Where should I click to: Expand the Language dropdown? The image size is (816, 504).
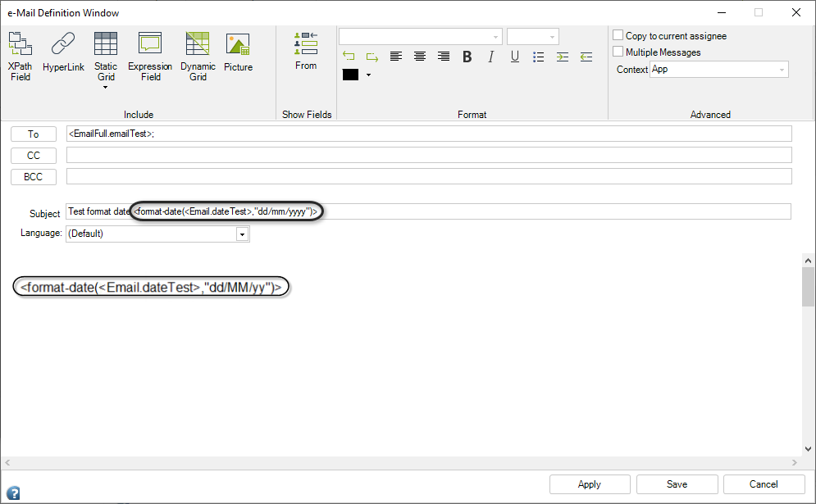point(242,234)
